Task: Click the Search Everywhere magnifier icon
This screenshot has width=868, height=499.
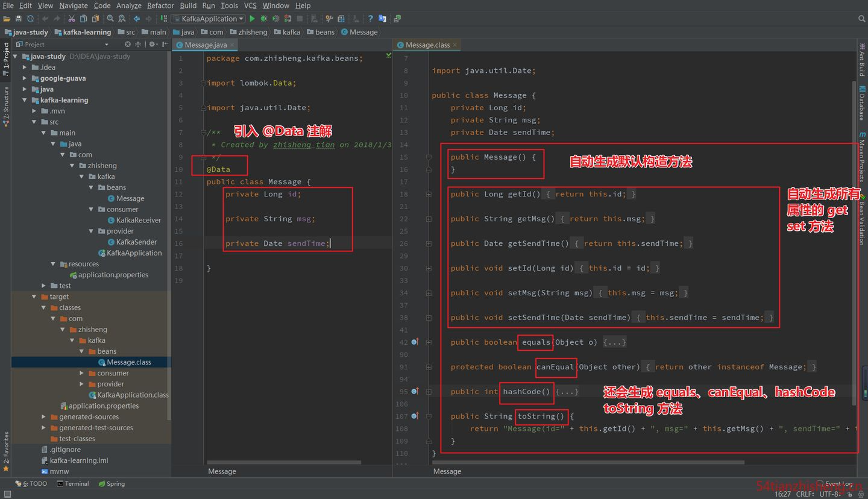Action: pos(863,19)
